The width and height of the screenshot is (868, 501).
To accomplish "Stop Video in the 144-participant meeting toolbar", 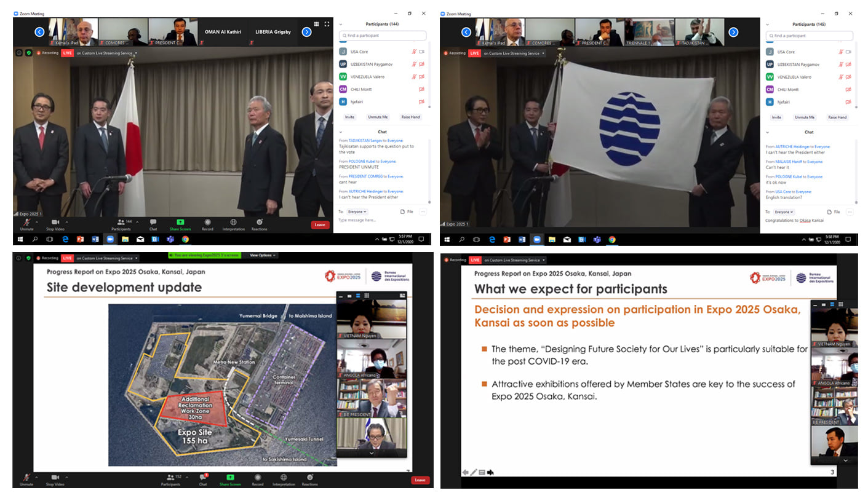I will click(x=55, y=224).
